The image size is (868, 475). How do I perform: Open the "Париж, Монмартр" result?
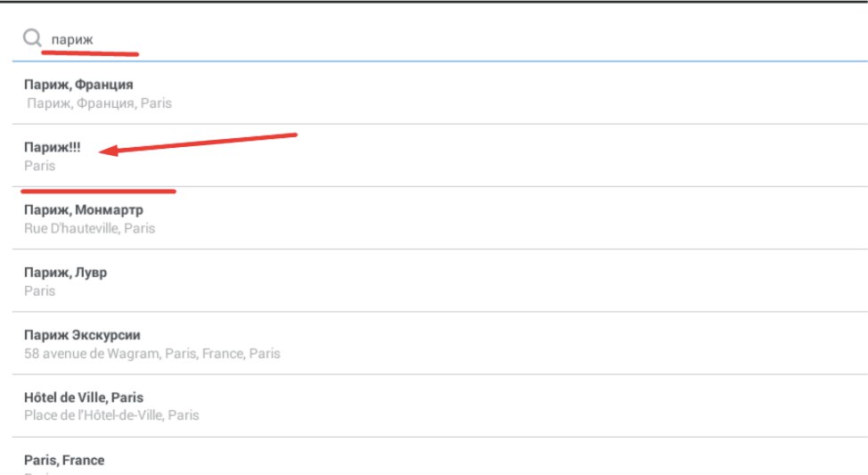(83, 210)
